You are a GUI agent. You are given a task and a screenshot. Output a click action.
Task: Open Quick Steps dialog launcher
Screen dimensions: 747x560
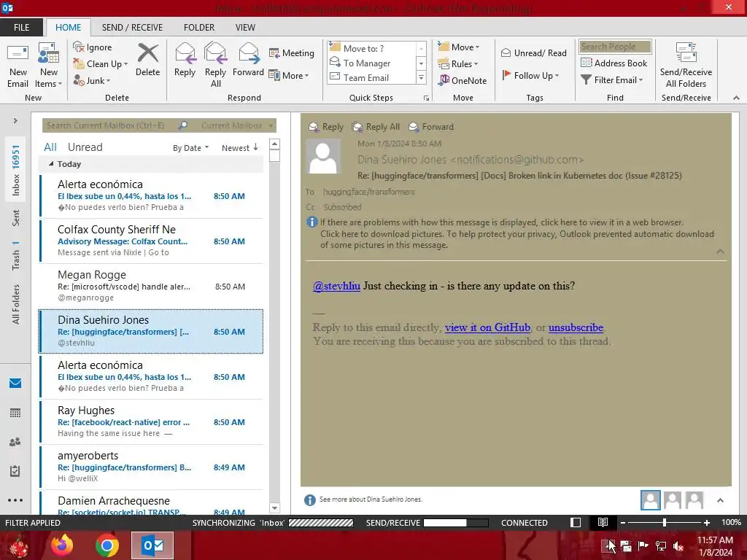tap(426, 98)
